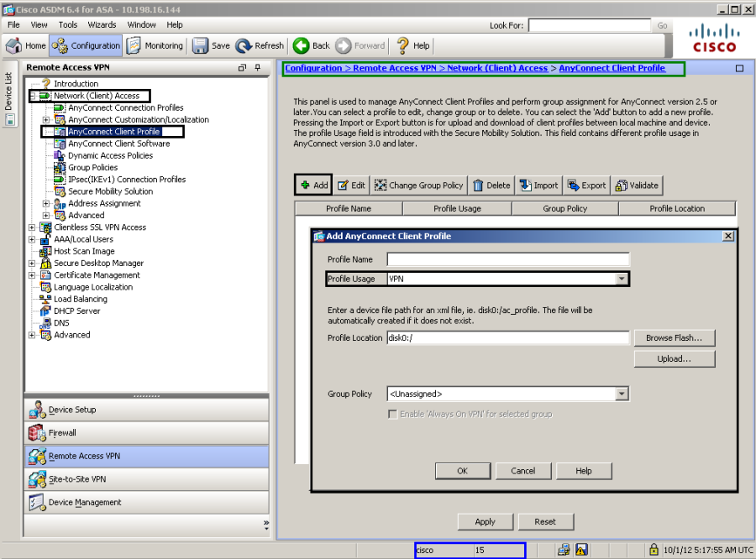Click Browse Flash button
The width and height of the screenshot is (756, 559).
tap(674, 337)
